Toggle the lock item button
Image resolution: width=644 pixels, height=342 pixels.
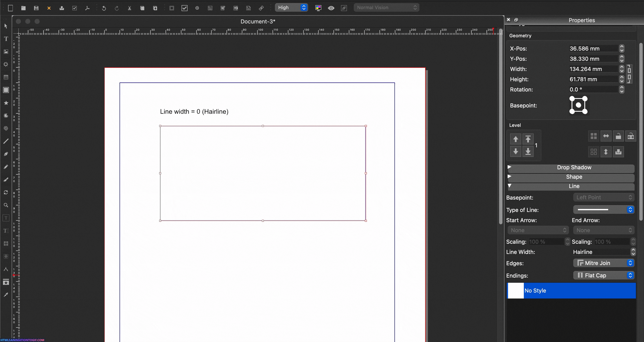[x=618, y=136]
